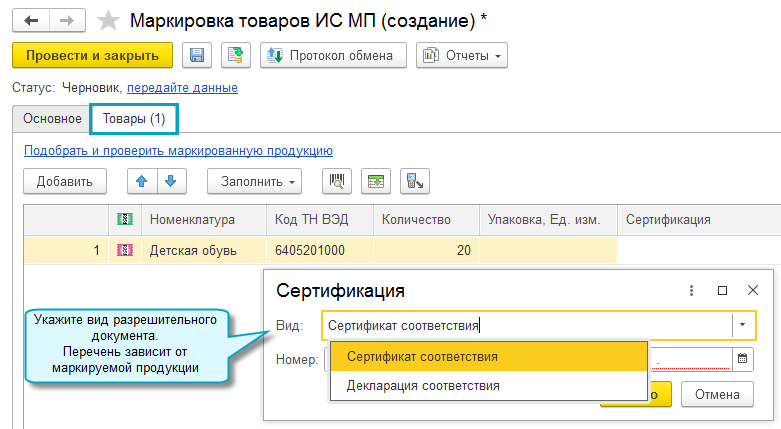Expand the Вид combo box arrow
Image resolution: width=781 pixels, height=429 pixels.
click(742, 325)
